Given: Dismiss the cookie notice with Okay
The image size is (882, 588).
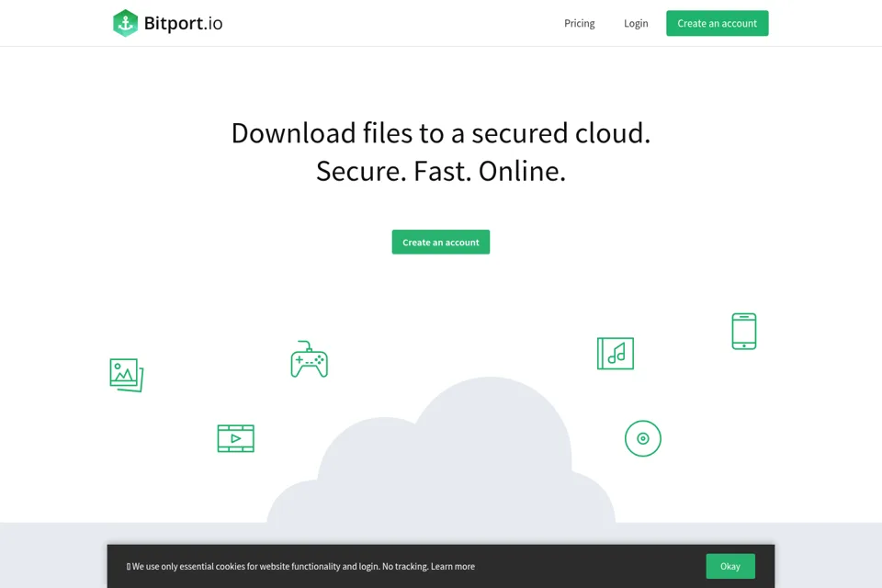Looking at the screenshot, I should (x=730, y=566).
